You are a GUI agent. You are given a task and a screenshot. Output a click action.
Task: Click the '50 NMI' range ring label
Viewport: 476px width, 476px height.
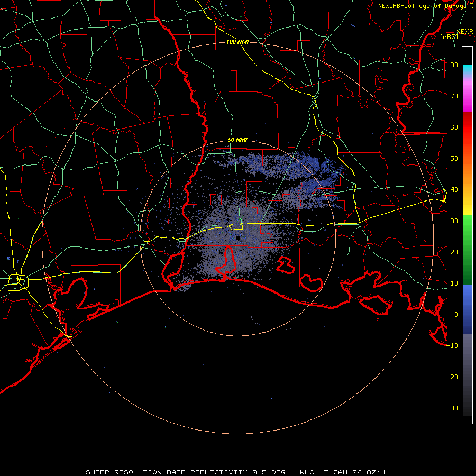point(237,140)
